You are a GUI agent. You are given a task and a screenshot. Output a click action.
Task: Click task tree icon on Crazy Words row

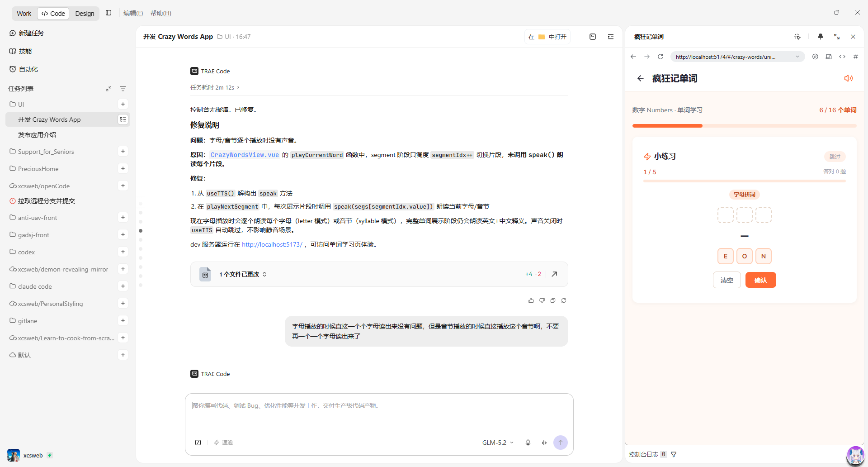[x=123, y=119]
